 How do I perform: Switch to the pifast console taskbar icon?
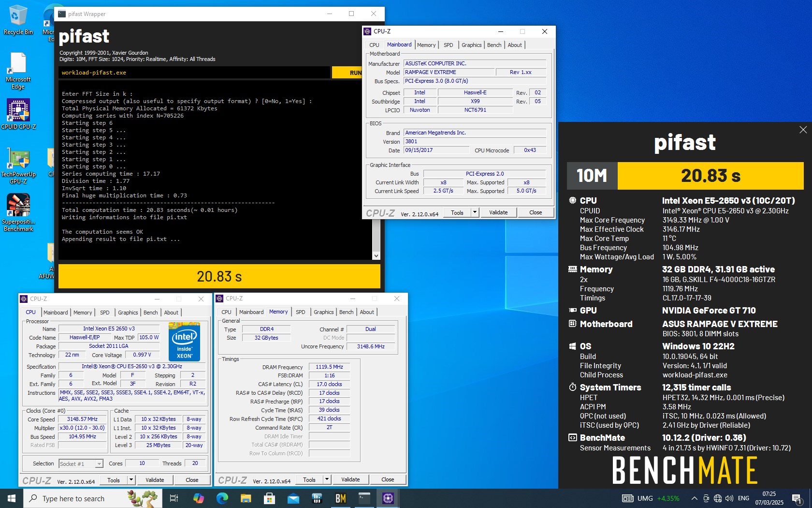pos(364,498)
